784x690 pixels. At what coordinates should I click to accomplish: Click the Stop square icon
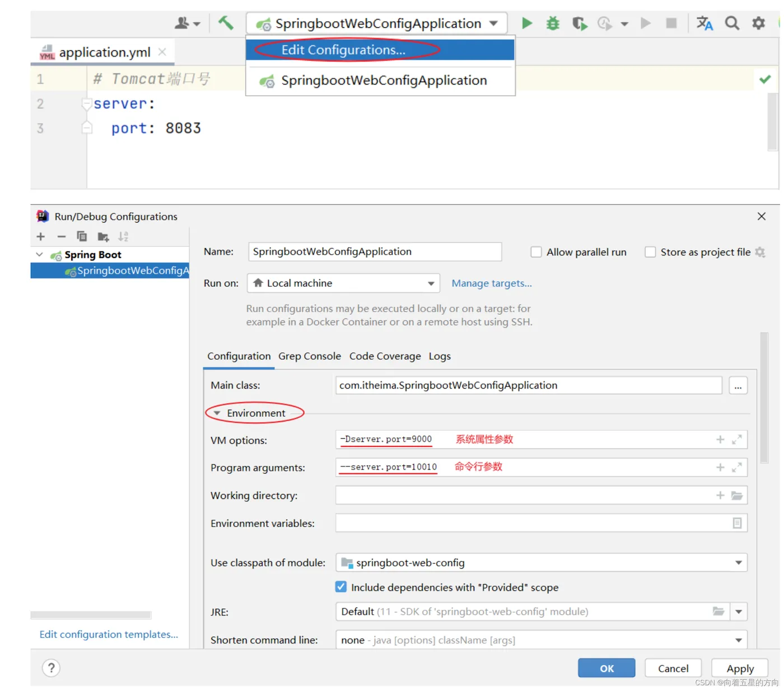coord(671,23)
